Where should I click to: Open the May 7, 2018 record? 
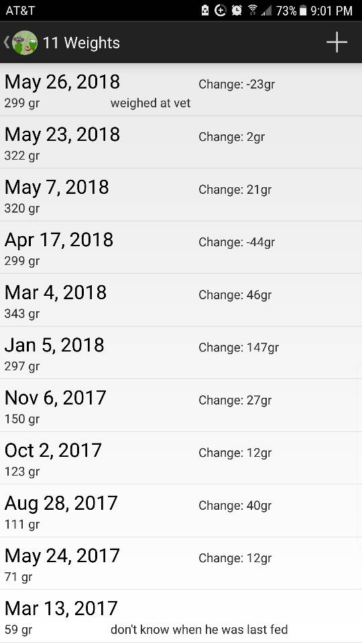181,195
